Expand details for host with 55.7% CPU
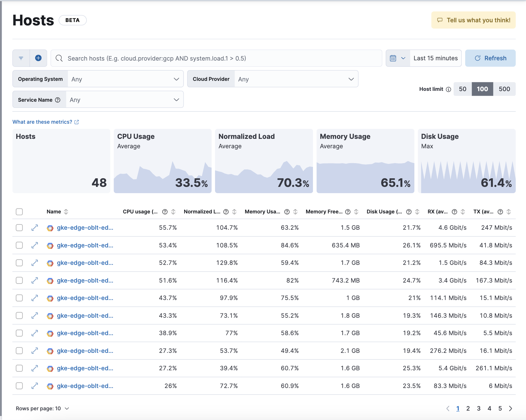This screenshot has height=420, width=526. [x=35, y=228]
